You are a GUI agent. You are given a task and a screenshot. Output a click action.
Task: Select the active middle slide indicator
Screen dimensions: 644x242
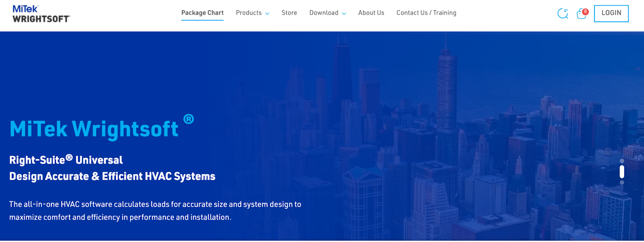coord(622,172)
